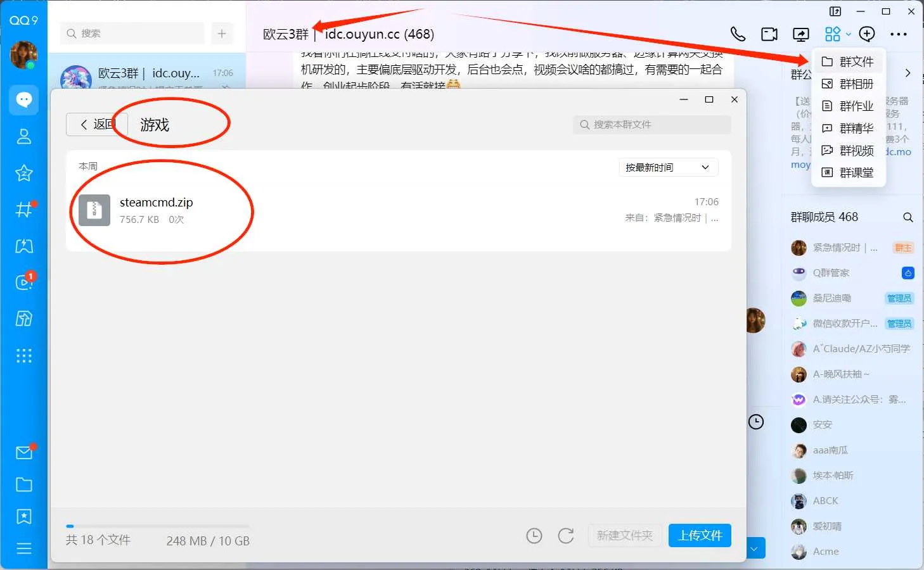Minimize the group files window

coord(684,99)
